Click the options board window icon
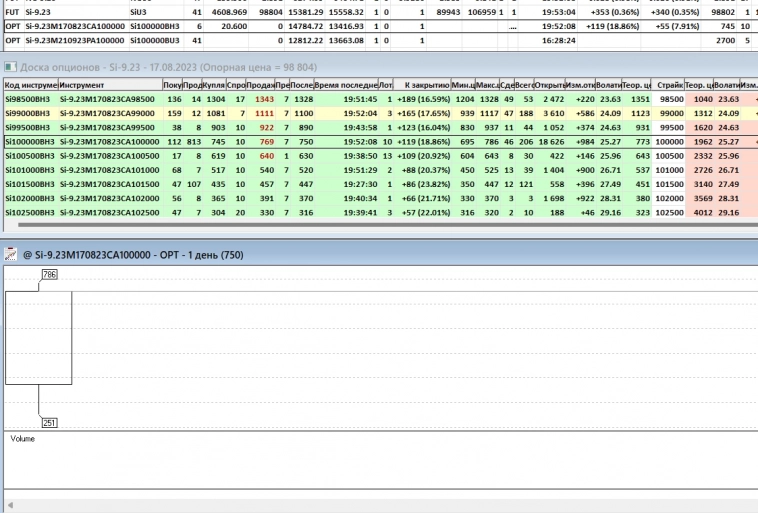The image size is (758, 513). [x=10, y=65]
